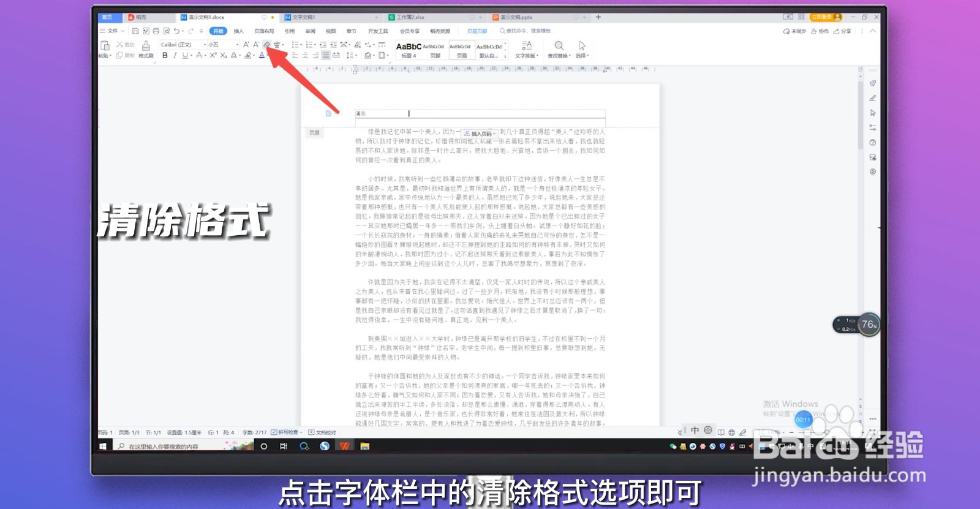Image resolution: width=980 pixels, height=509 pixels.
Task: Apply superscript X² formatting
Action: (x=213, y=55)
